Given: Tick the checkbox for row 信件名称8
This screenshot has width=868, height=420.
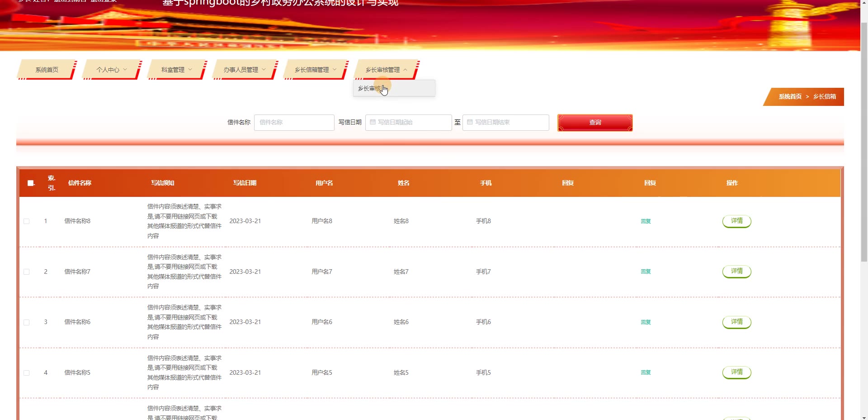Looking at the screenshot, I should 27,221.
